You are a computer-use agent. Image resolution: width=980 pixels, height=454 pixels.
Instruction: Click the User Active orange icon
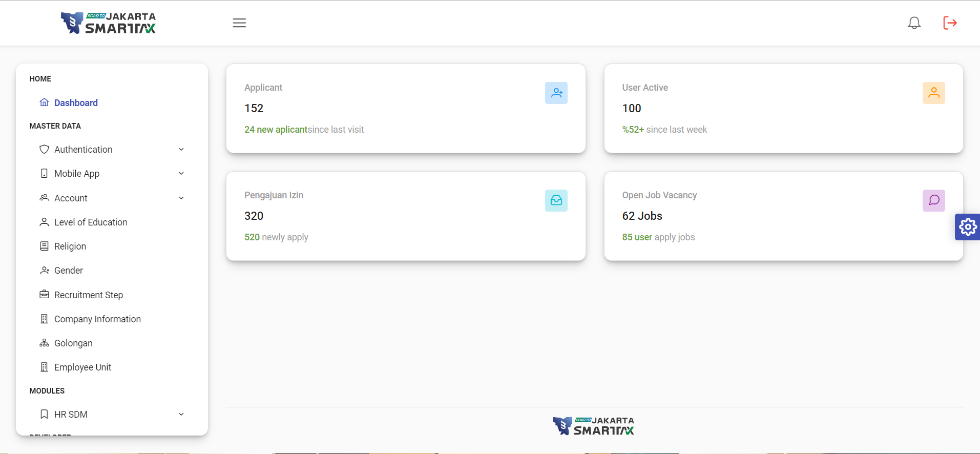933,93
